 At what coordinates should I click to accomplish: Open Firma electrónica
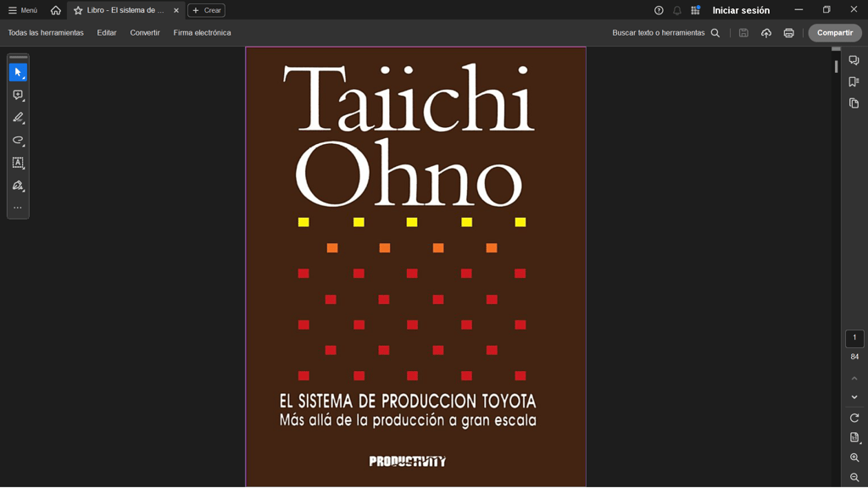202,33
